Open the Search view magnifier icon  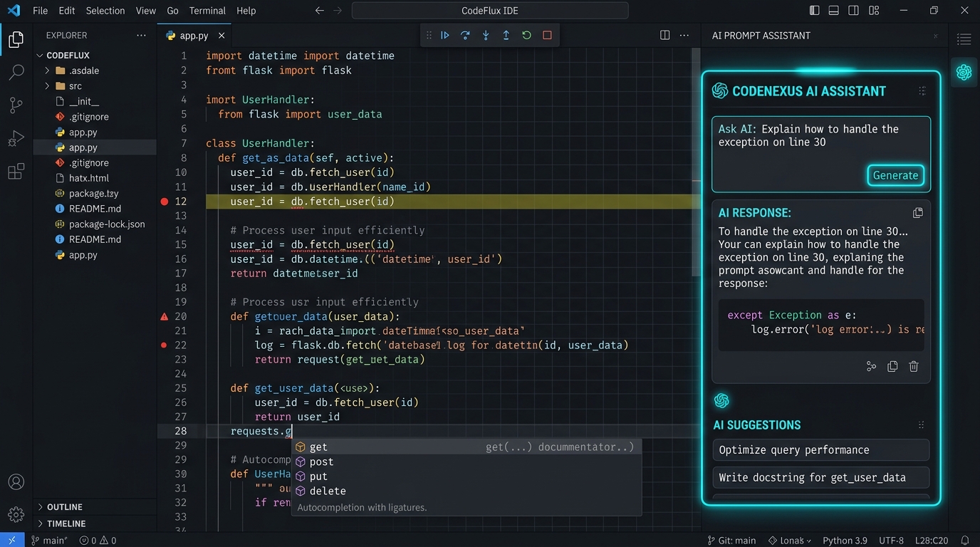point(16,73)
